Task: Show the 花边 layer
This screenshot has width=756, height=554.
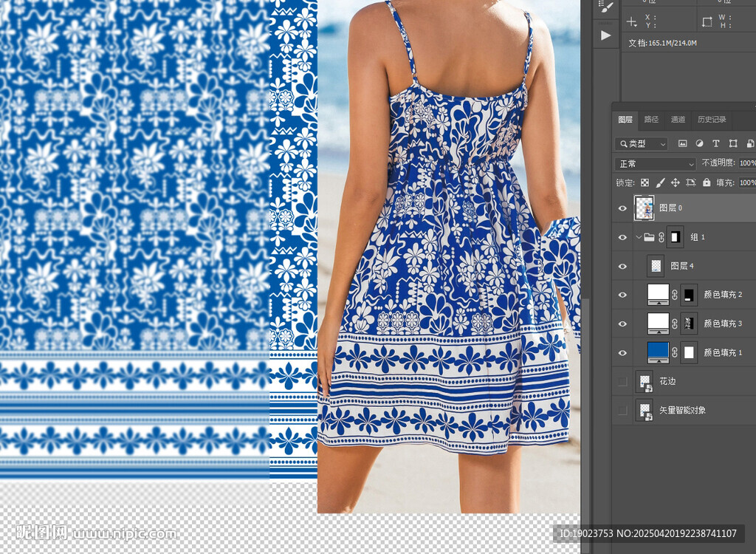Action: (622, 382)
